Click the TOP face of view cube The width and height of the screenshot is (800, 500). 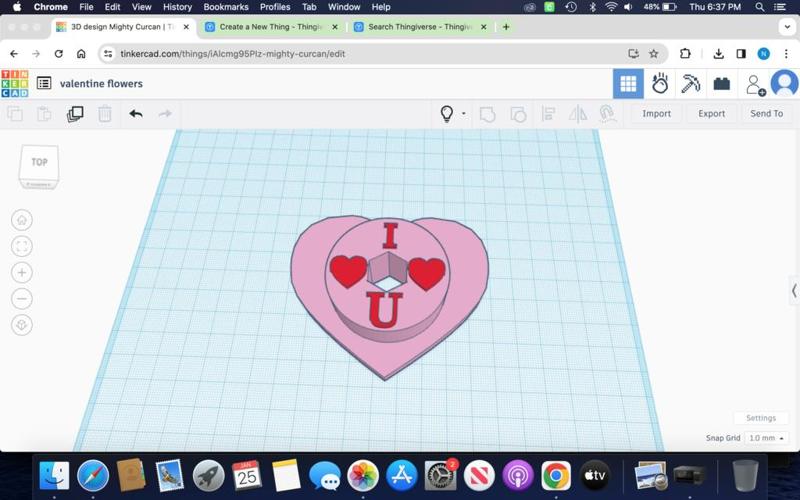coord(39,162)
